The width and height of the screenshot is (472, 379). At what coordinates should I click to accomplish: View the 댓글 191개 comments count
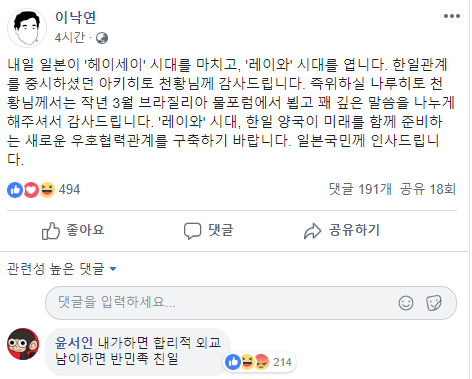pos(360,189)
